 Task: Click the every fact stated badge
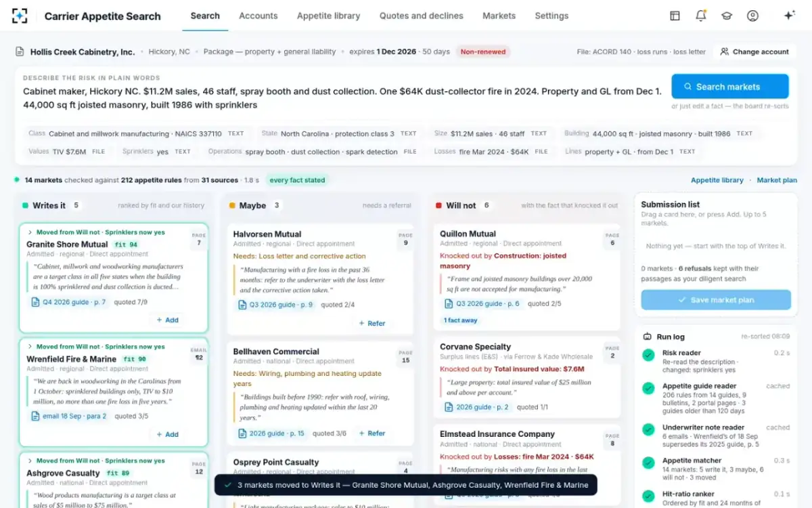pyautogui.click(x=297, y=180)
